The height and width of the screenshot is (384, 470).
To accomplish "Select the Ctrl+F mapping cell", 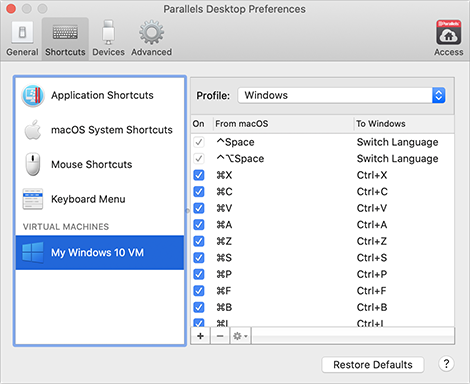I will click(x=371, y=291).
